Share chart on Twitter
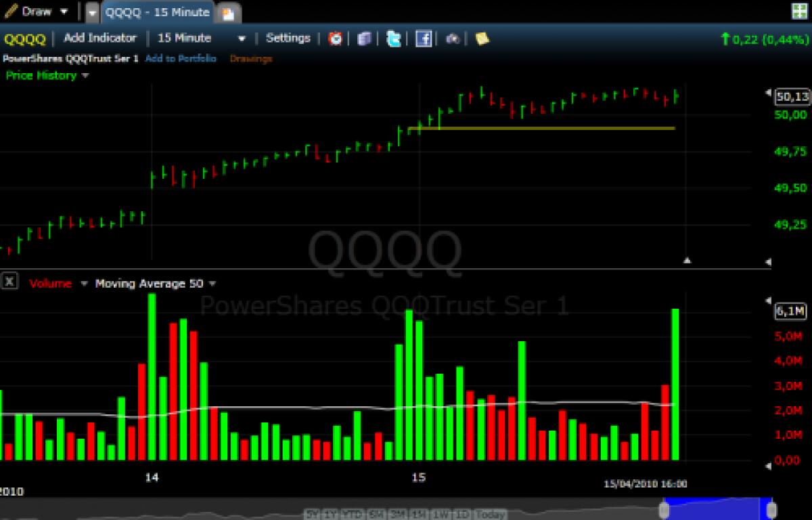Screen dimensions: 812x520 394,39
